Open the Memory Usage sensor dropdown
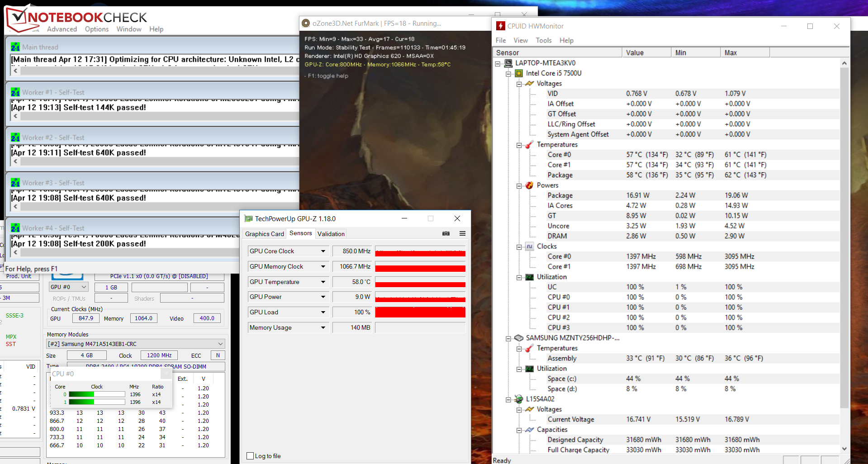Viewport: 868px width, 464px height. pos(323,328)
